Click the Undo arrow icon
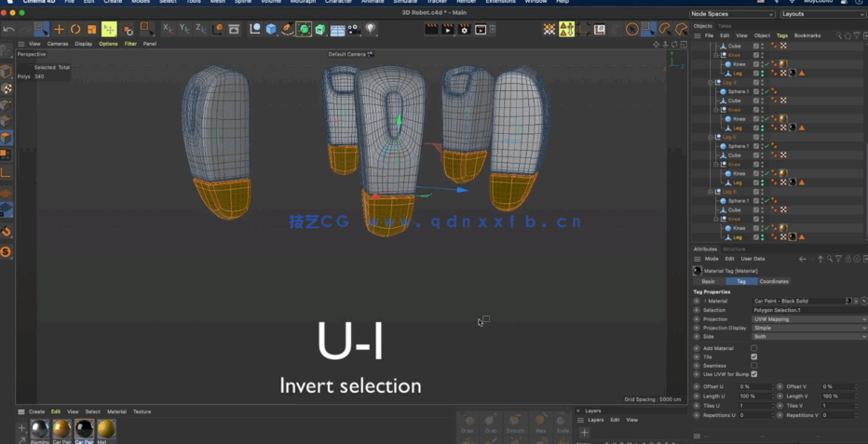 pos(8,30)
